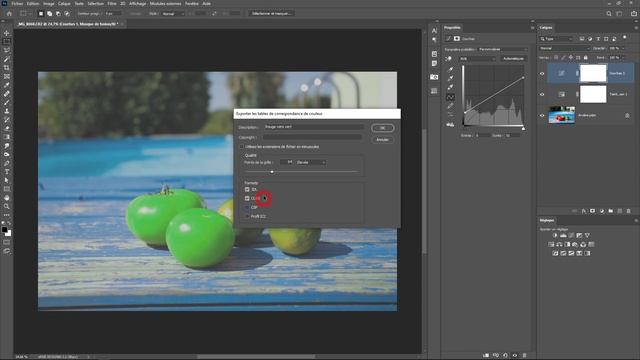Toggle the Profil ICC format checkbox

(247, 216)
